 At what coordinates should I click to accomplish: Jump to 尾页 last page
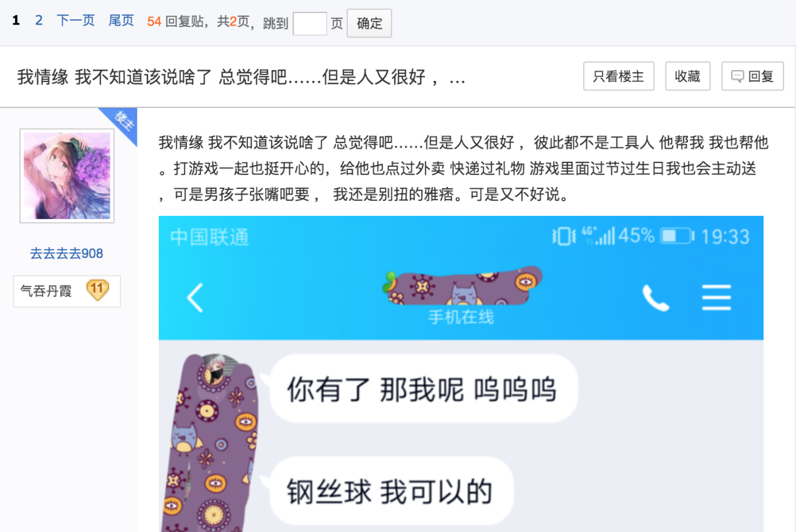[121, 21]
